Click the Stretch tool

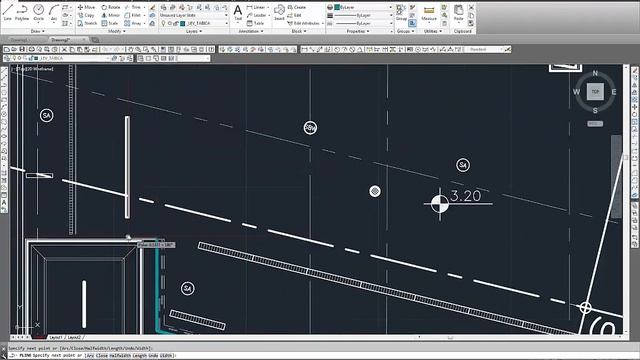(87, 23)
